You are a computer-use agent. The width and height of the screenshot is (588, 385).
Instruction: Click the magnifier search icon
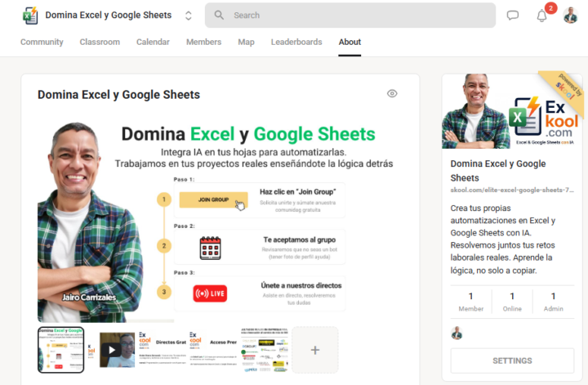point(219,15)
